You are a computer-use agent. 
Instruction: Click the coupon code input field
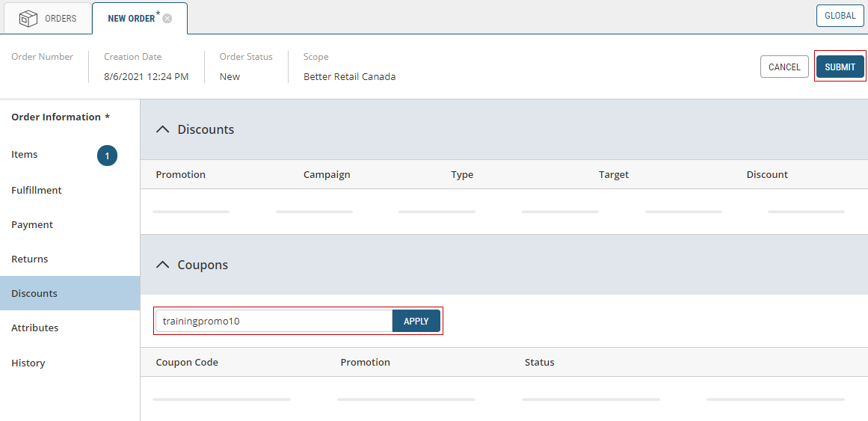[x=273, y=321]
